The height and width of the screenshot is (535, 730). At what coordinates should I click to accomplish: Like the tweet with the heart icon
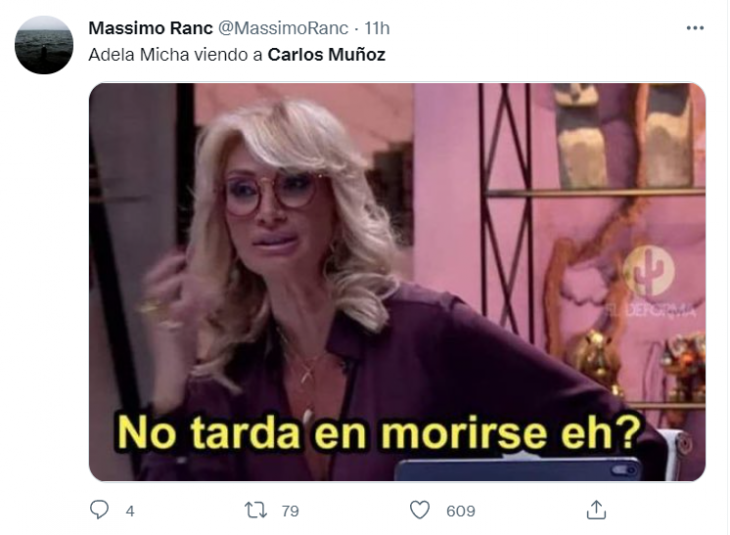tap(419, 510)
